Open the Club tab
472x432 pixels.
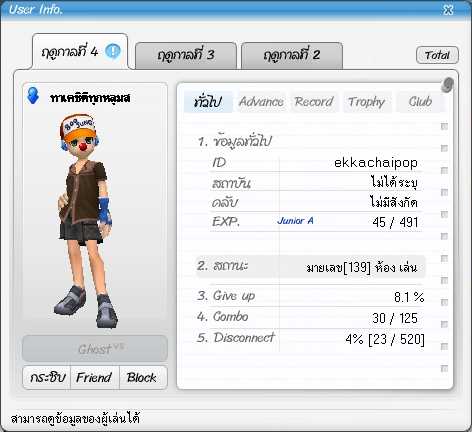click(420, 102)
